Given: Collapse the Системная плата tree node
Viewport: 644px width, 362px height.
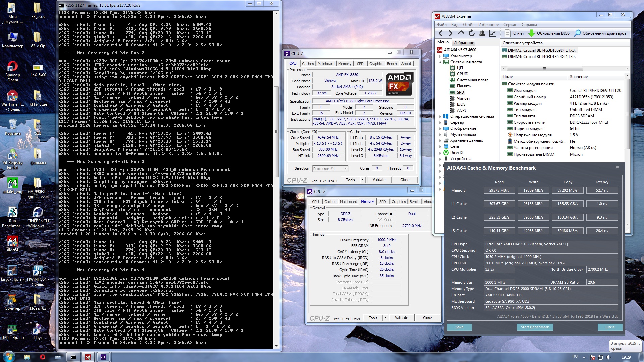Looking at the screenshot, I should (440, 62).
